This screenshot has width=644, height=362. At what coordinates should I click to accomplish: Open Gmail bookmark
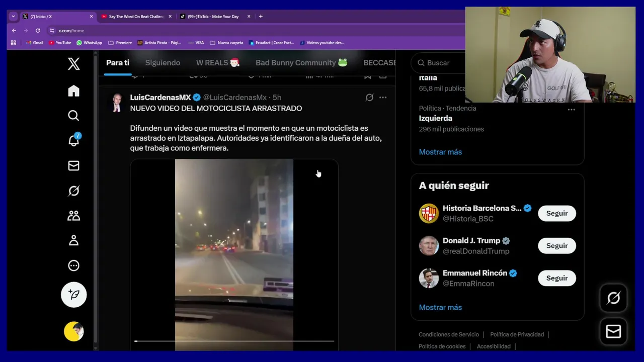[x=35, y=43]
